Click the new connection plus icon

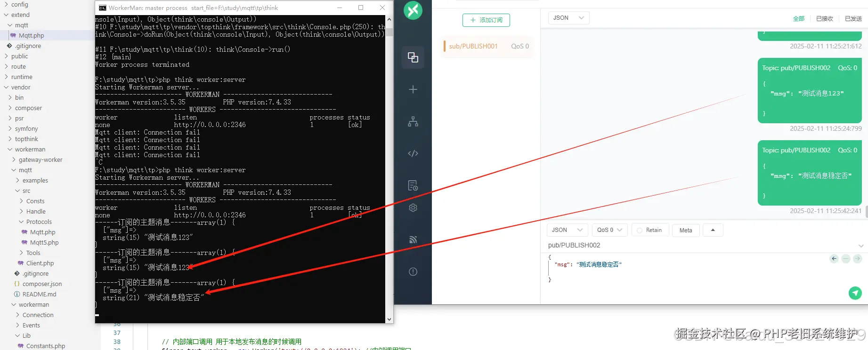point(413,89)
